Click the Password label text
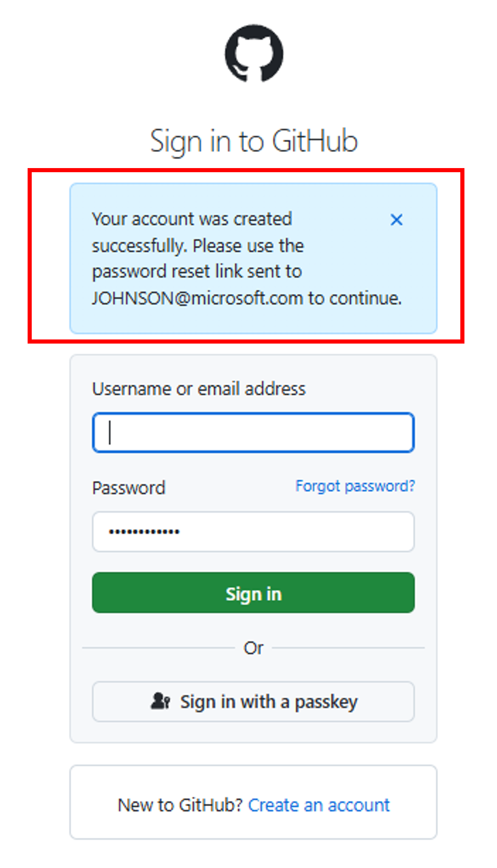The width and height of the screenshot is (497, 868). (129, 488)
